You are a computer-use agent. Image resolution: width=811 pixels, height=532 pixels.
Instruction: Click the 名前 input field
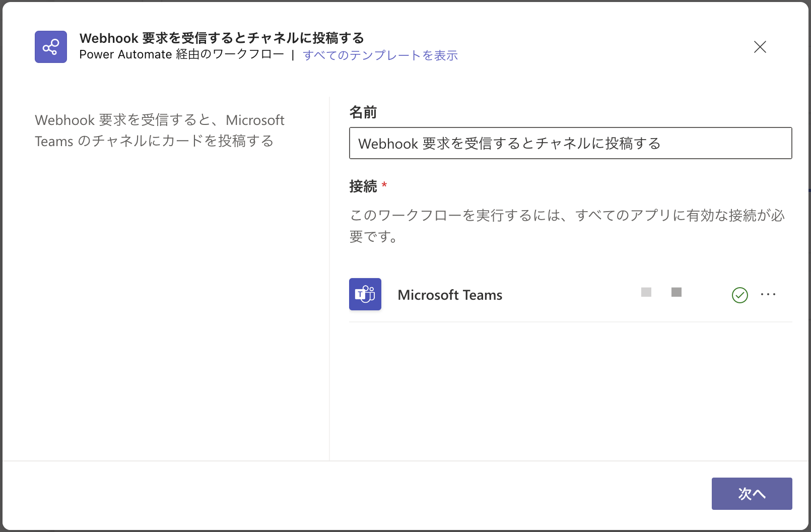pyautogui.click(x=570, y=143)
